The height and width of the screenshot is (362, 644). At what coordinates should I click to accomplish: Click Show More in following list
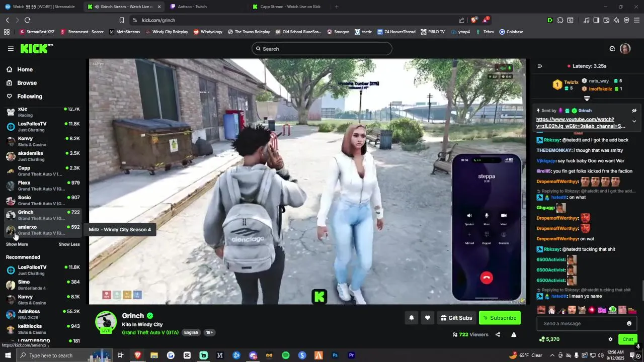[17, 244]
